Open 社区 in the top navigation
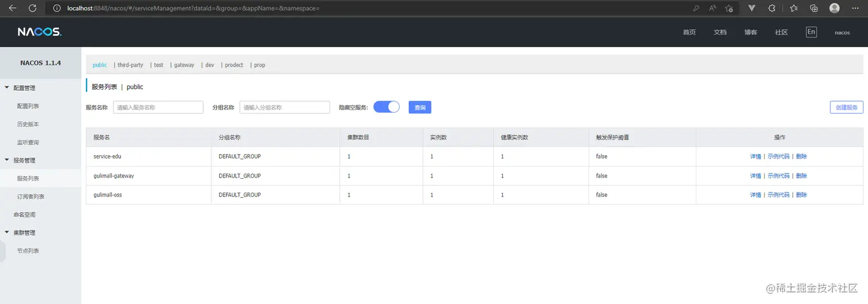The height and width of the screenshot is (304, 868). coord(781,32)
